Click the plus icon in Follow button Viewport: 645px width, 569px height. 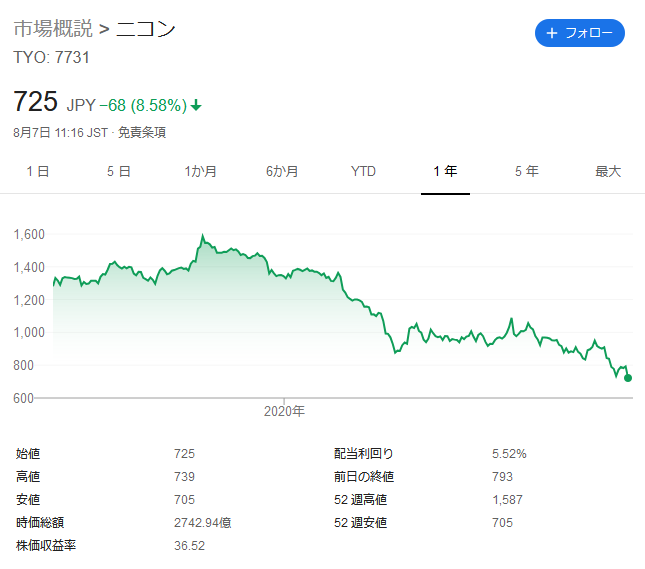(x=551, y=33)
